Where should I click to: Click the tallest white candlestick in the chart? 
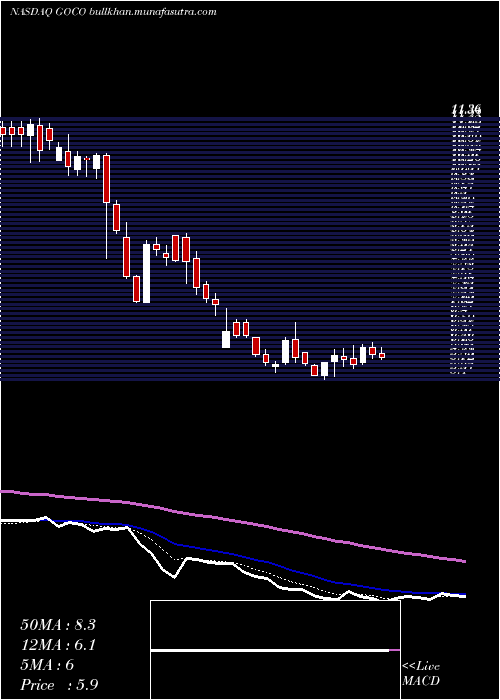146,273
